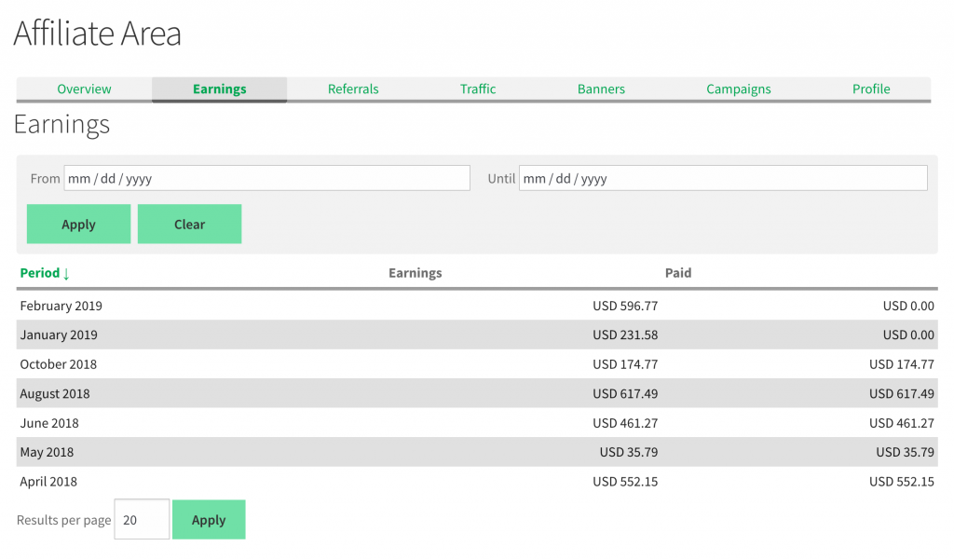Image resolution: width=954 pixels, height=560 pixels.
Task: Go to the Banners tab
Action: coord(601,89)
